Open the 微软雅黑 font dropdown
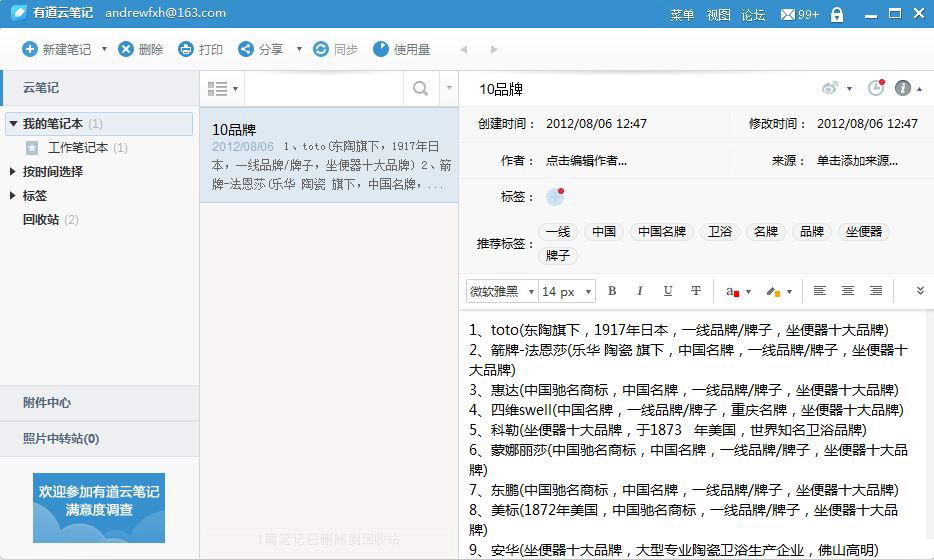934x560 pixels. [x=502, y=291]
